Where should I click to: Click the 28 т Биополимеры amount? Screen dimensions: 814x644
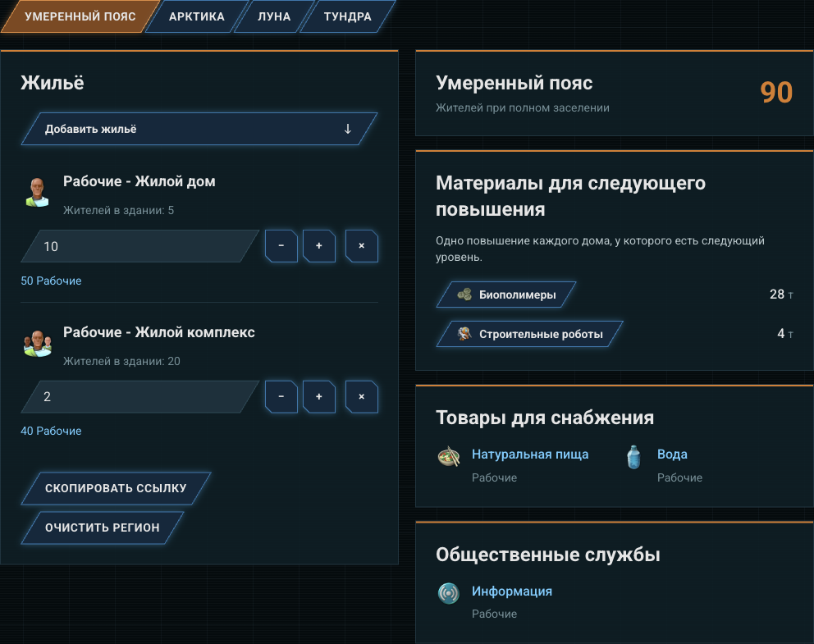pyautogui.click(x=781, y=295)
